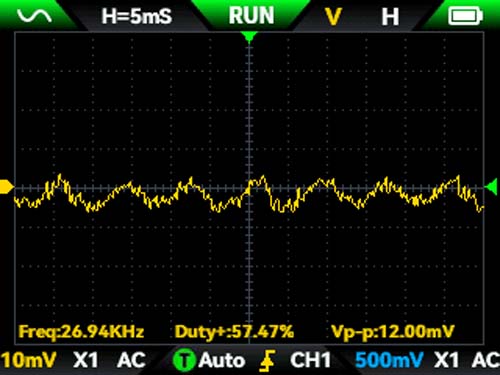Open the H=5mS timebase setting
This screenshot has height=375, width=500.
click(137, 16)
